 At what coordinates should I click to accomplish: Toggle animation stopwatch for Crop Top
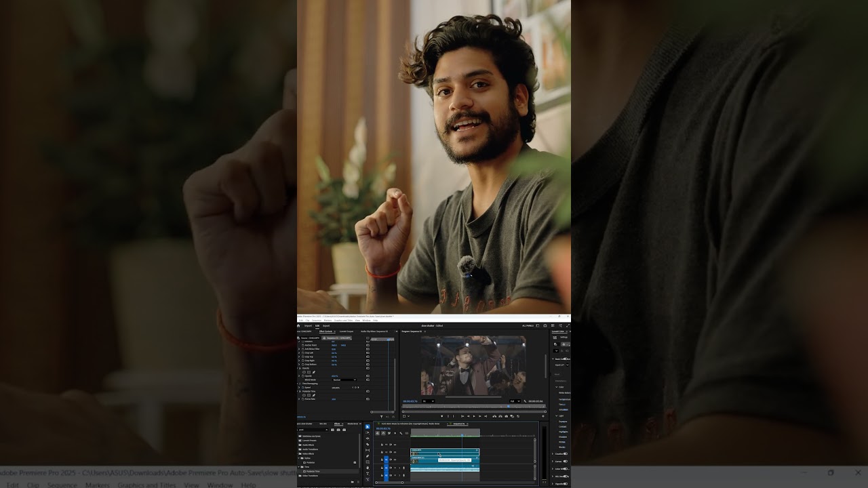[x=303, y=357]
